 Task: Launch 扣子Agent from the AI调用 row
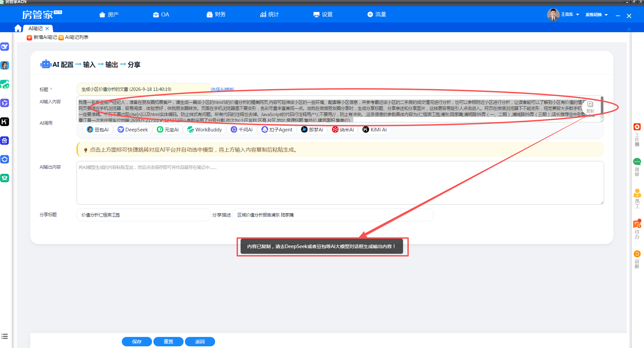point(277,130)
